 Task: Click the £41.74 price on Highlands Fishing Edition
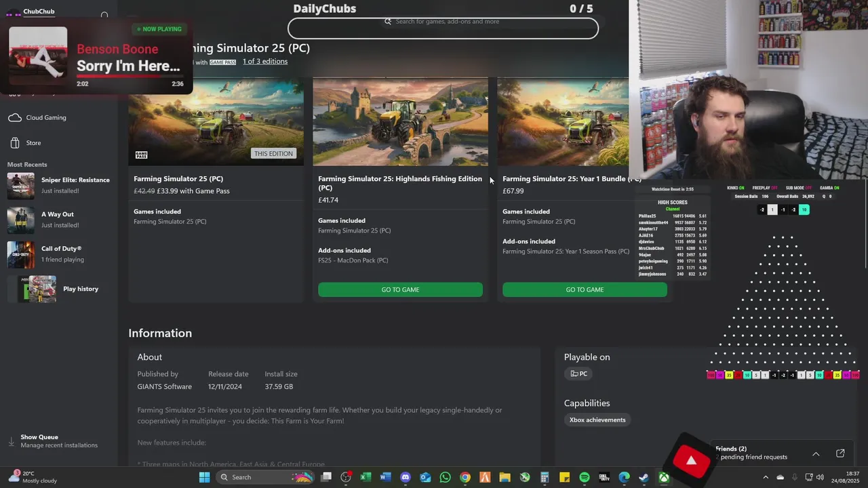[x=328, y=200]
